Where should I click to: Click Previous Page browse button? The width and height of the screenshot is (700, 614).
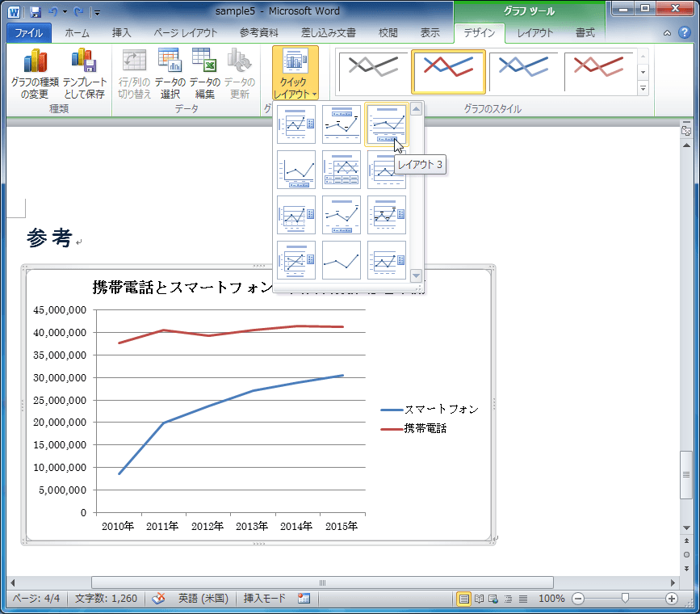(686, 540)
